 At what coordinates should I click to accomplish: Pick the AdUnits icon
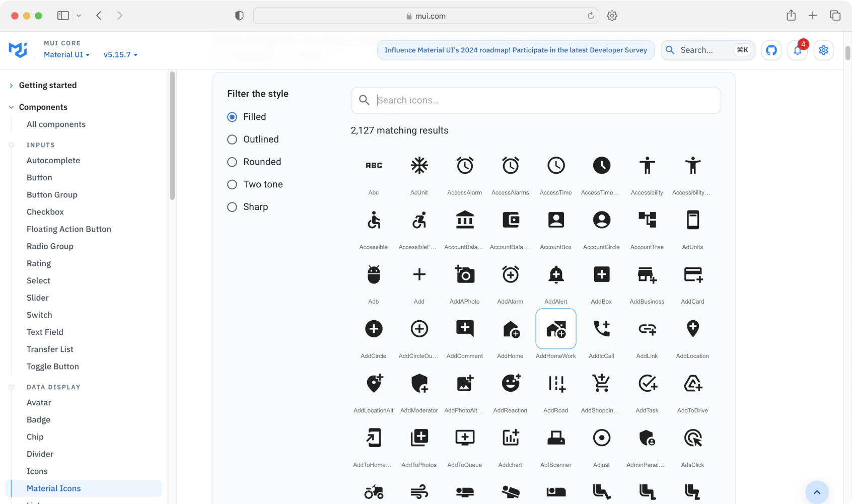tap(693, 220)
